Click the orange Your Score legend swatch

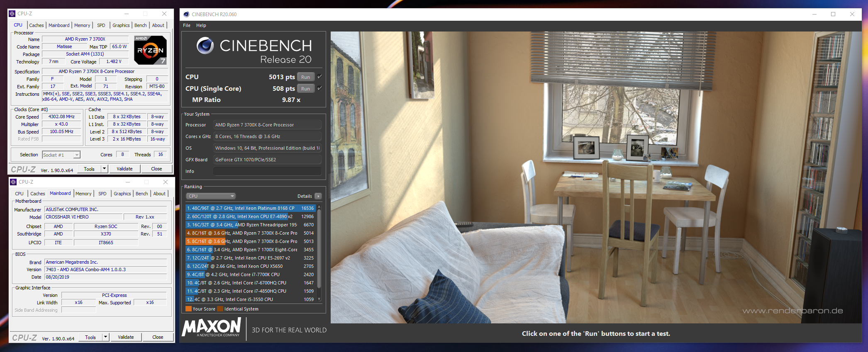tap(188, 308)
